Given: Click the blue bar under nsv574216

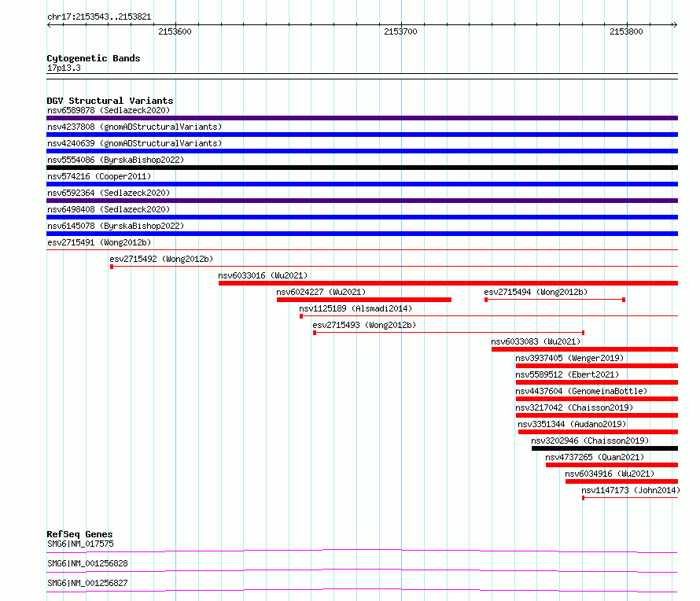Looking at the screenshot, I should [362, 184].
